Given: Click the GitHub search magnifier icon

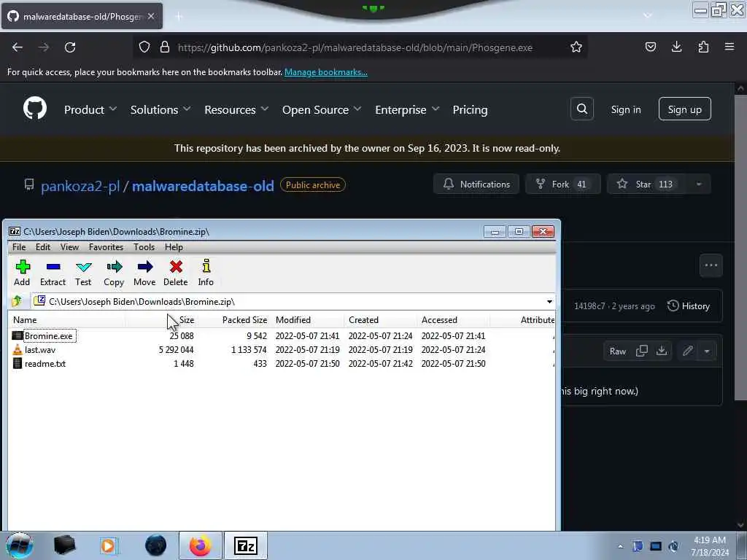Looking at the screenshot, I should pos(581,109).
